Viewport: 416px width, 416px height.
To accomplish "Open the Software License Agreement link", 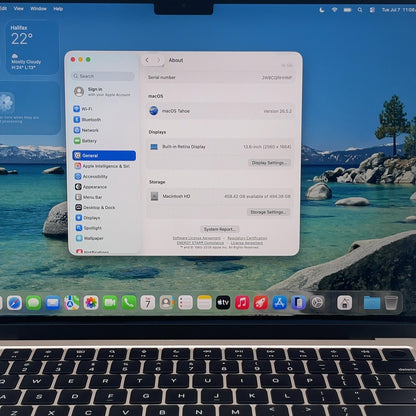I will [196, 238].
